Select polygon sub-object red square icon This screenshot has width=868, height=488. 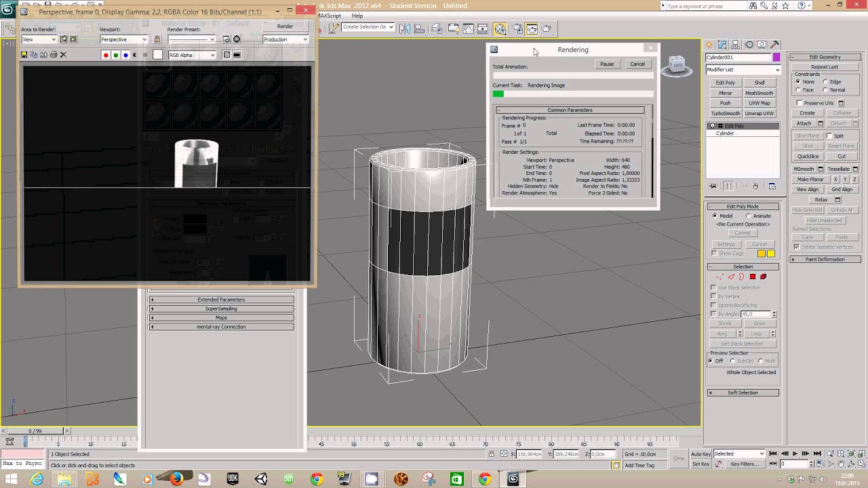(753, 277)
